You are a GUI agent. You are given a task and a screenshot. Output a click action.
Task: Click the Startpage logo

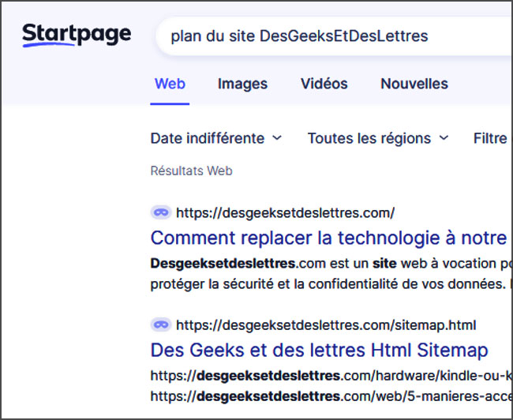tap(77, 35)
